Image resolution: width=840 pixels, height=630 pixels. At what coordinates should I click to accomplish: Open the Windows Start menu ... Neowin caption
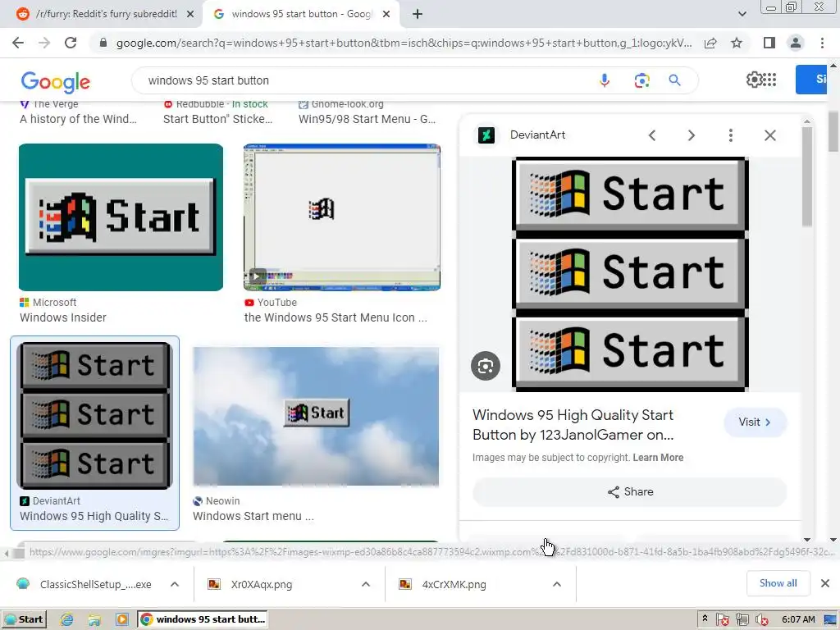[x=253, y=516]
